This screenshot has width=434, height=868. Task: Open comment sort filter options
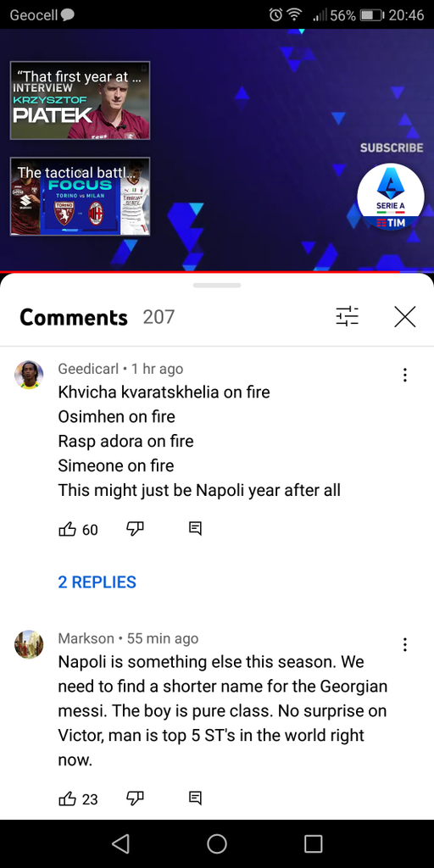click(x=347, y=317)
